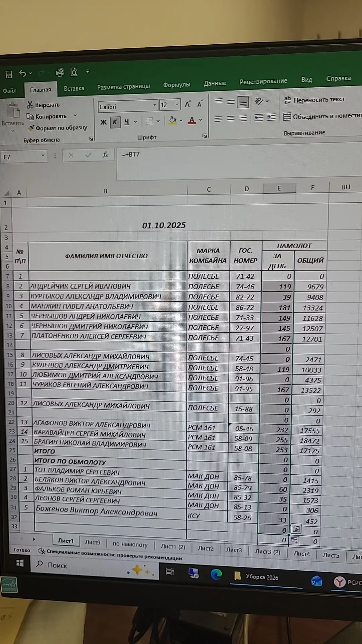Toggle center horizontal alignment

pyautogui.click(x=230, y=118)
